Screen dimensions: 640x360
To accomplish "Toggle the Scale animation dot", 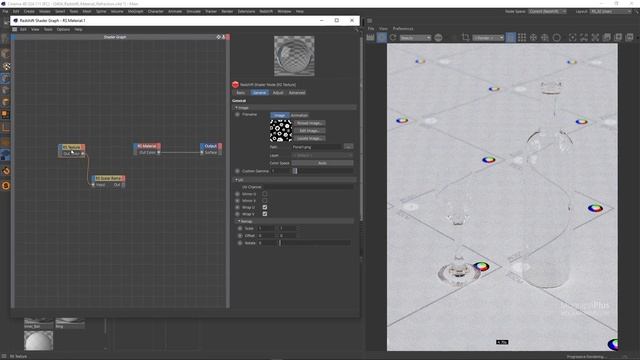I will click(x=240, y=229).
